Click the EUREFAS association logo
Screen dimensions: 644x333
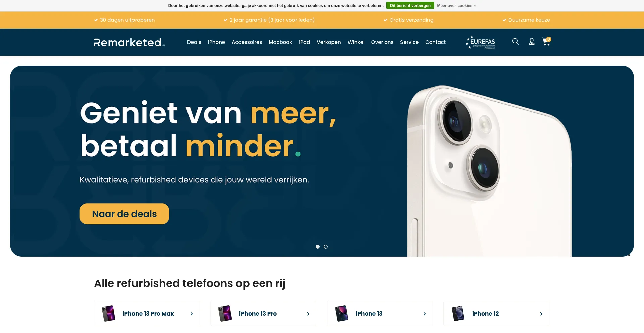click(481, 42)
